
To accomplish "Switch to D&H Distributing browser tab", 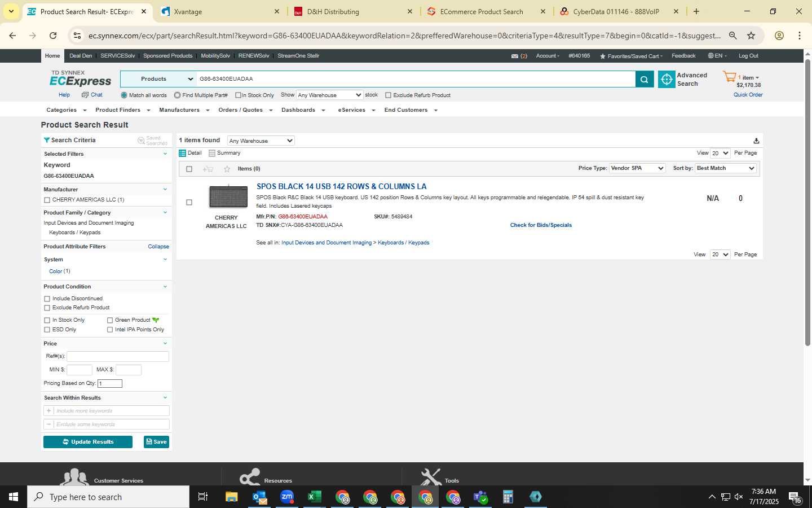I will (353, 11).
